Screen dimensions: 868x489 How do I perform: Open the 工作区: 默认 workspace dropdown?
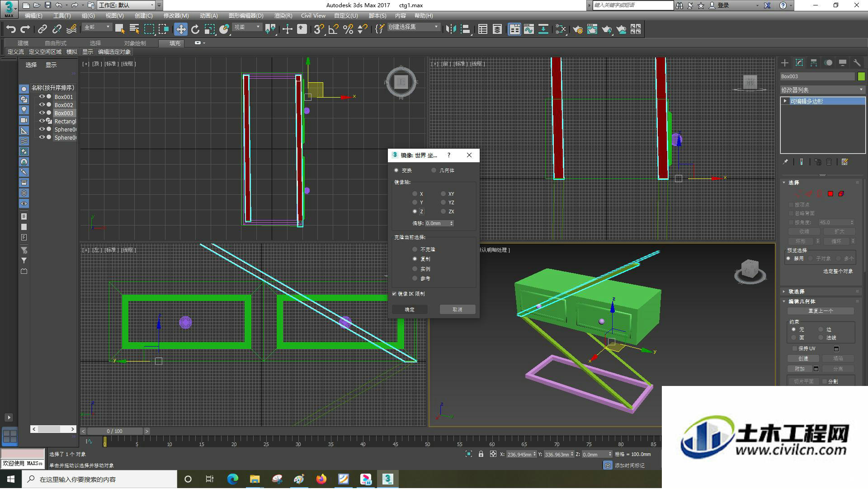click(x=126, y=5)
